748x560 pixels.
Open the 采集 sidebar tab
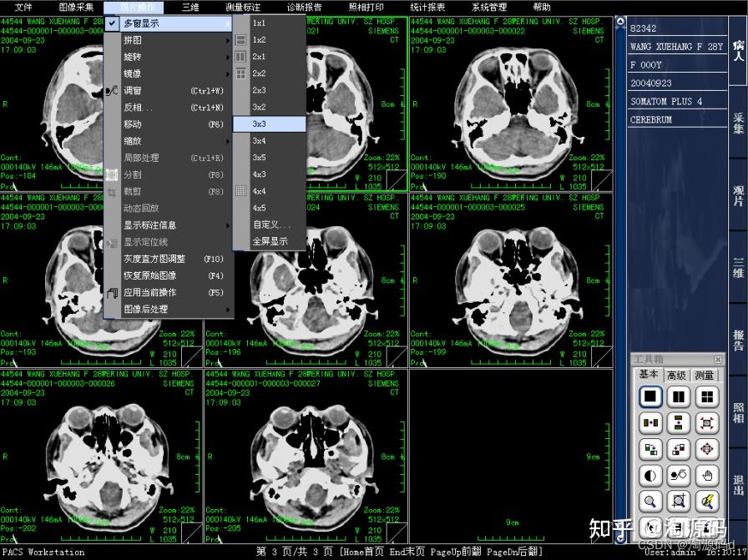pyautogui.click(x=738, y=123)
